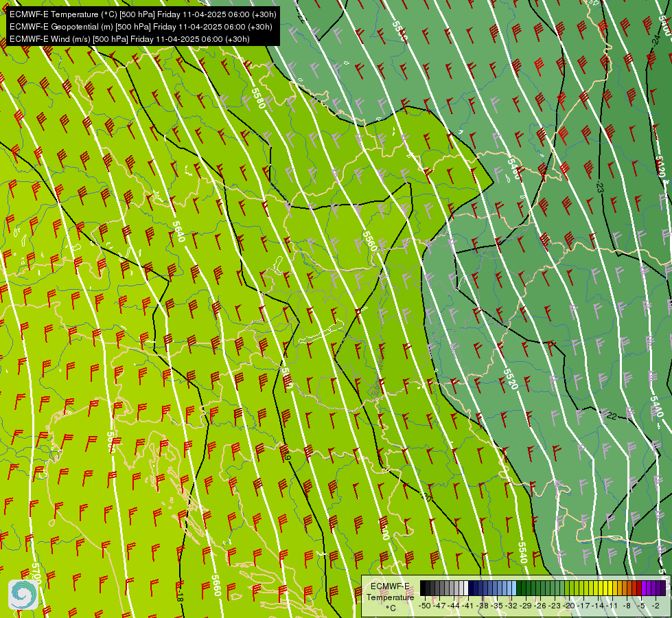Click the 5700 geopotential contour label
This screenshot has height=618, width=672.
click(36, 573)
